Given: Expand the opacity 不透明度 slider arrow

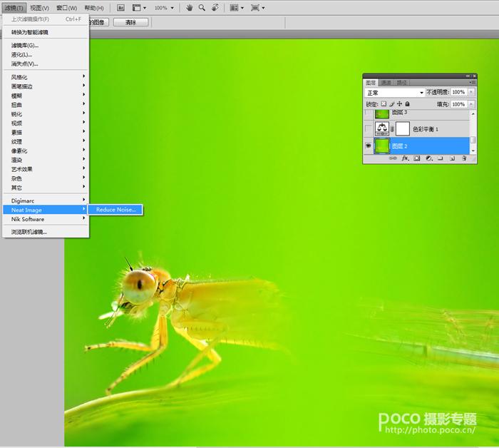Looking at the screenshot, I should point(470,93).
